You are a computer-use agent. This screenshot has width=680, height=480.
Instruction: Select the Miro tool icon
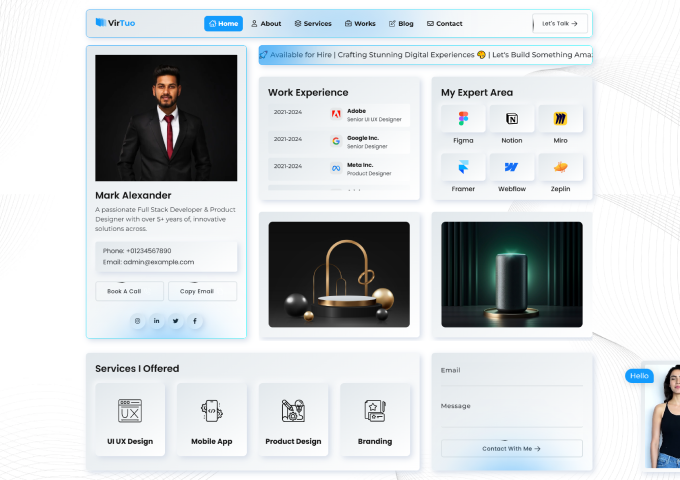click(x=560, y=119)
